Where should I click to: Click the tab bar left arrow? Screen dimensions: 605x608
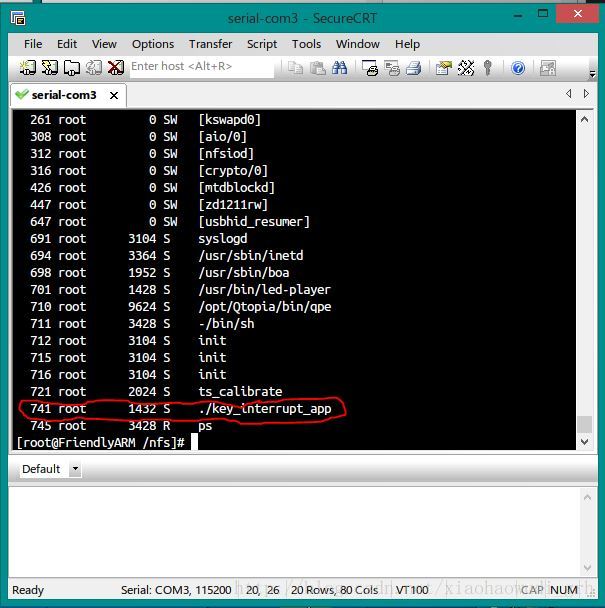[x=569, y=93]
